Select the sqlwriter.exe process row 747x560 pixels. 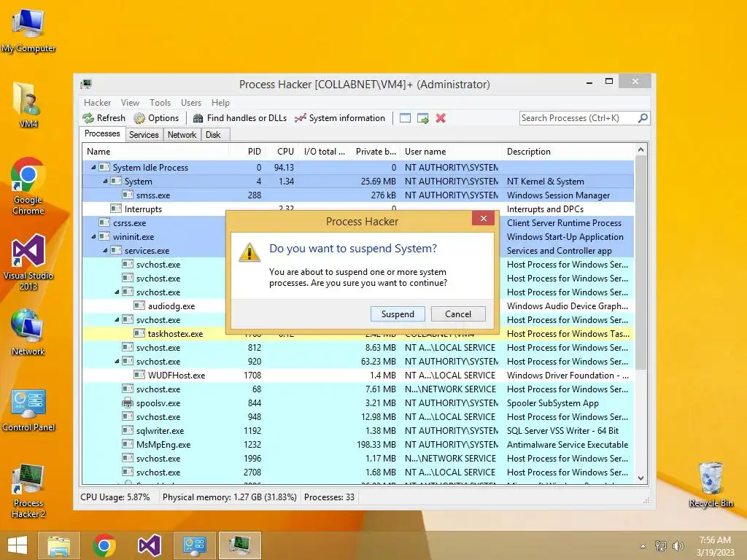click(x=357, y=430)
